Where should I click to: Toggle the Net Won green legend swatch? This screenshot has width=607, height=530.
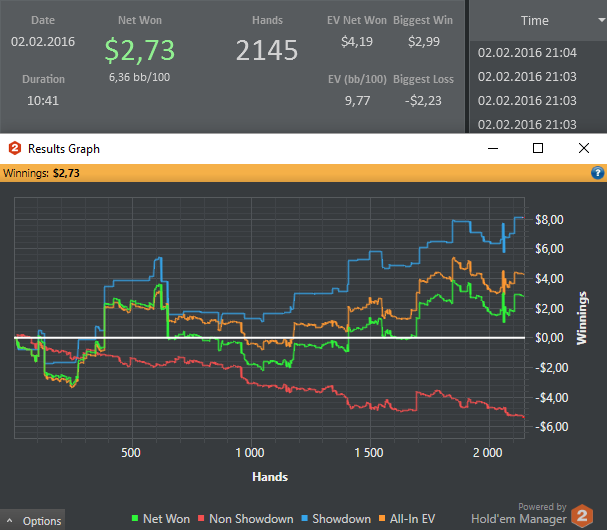coord(135,518)
